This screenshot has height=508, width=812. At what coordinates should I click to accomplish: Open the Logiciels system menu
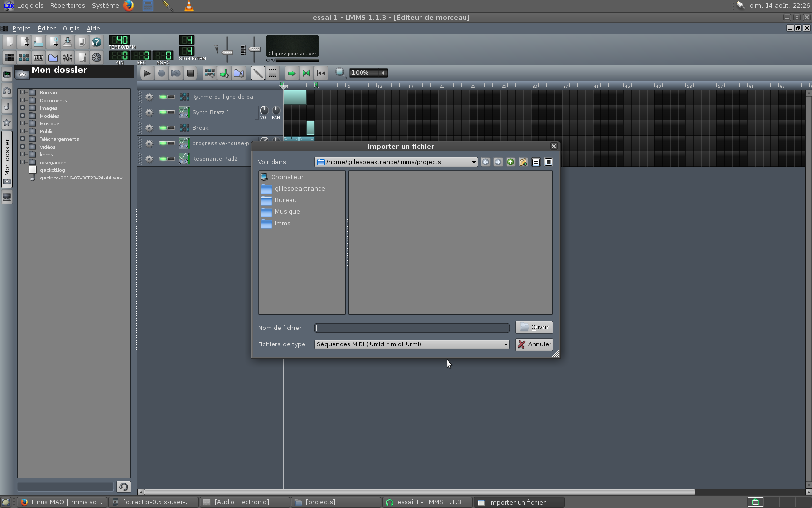pos(30,6)
